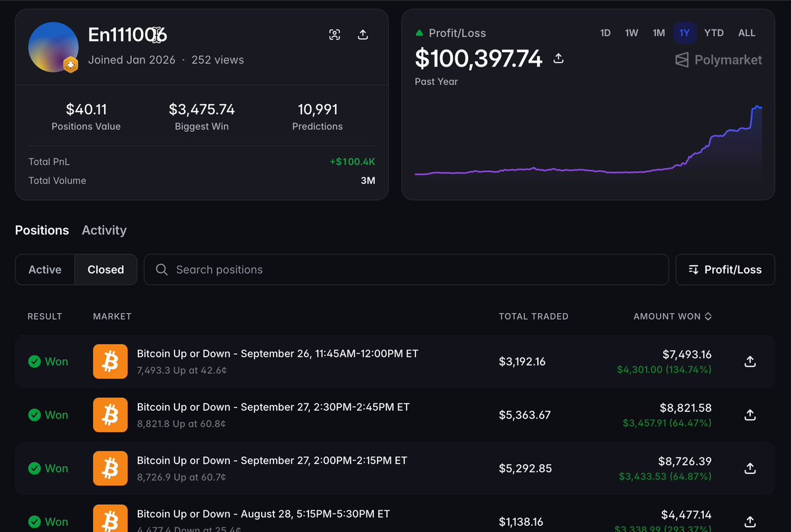This screenshot has height=532, width=791.
Task: Share the September 26 Bitcoin position
Action: point(749,361)
